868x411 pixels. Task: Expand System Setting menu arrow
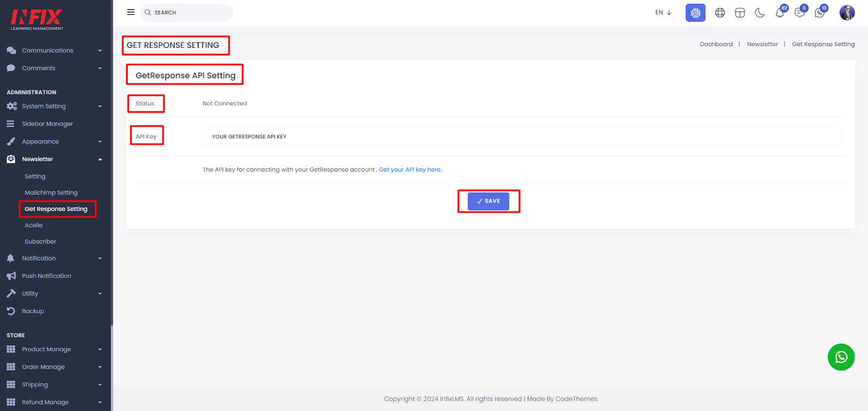(100, 106)
